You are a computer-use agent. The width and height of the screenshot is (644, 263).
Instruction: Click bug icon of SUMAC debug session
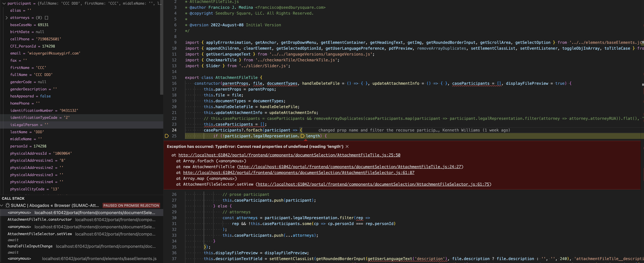pyautogui.click(x=8, y=206)
